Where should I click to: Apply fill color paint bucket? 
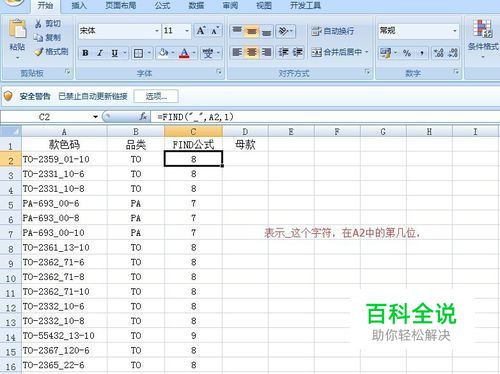pos(163,53)
